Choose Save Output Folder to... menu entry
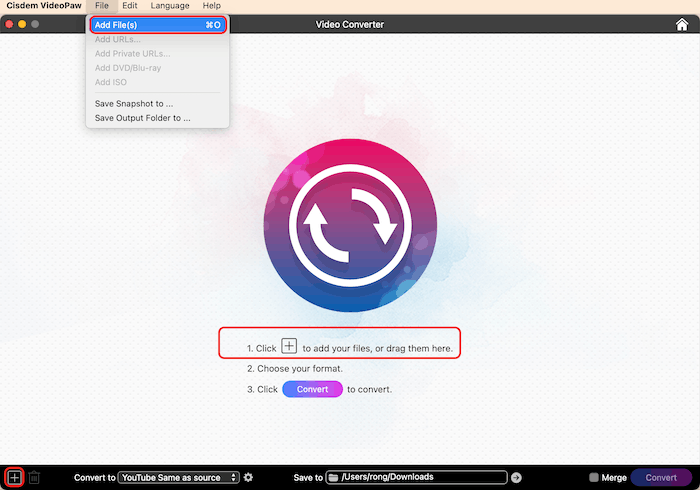The width and height of the screenshot is (700, 490). point(142,118)
